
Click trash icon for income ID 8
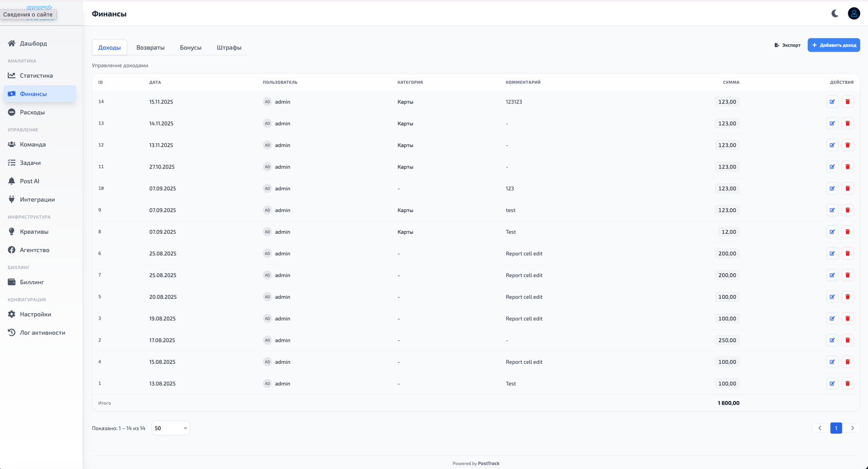click(847, 232)
